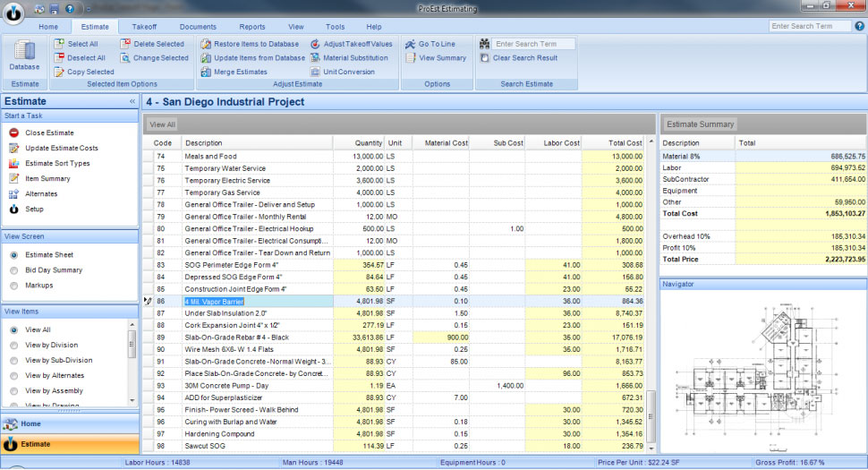The image size is (868, 470).
Task: Click Close Estimate in Start a Task
Action: point(49,132)
